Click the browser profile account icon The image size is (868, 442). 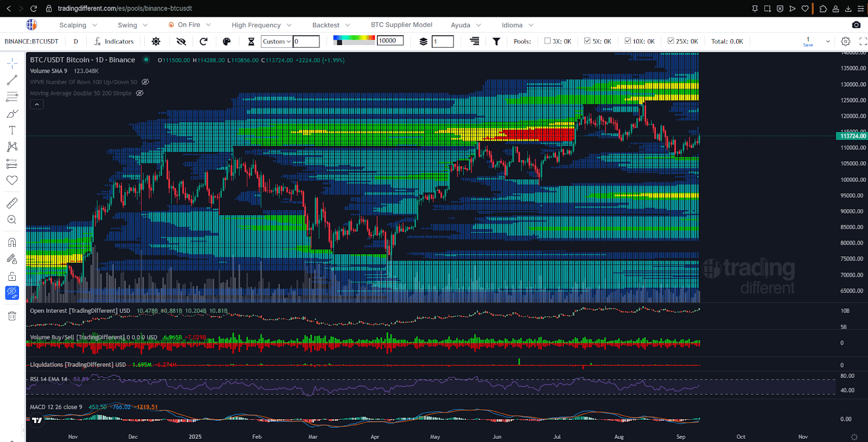click(835, 9)
